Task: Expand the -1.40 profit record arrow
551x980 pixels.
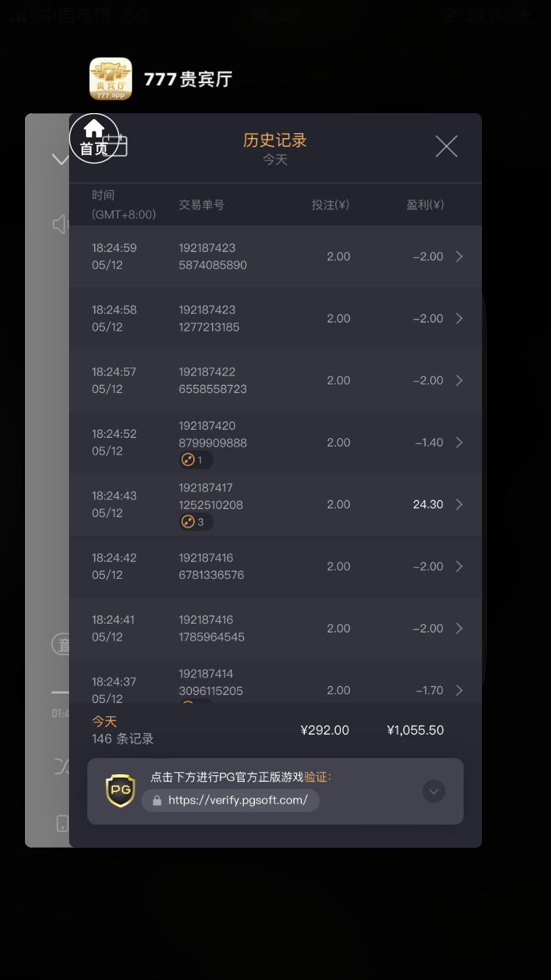Action: 459,442
